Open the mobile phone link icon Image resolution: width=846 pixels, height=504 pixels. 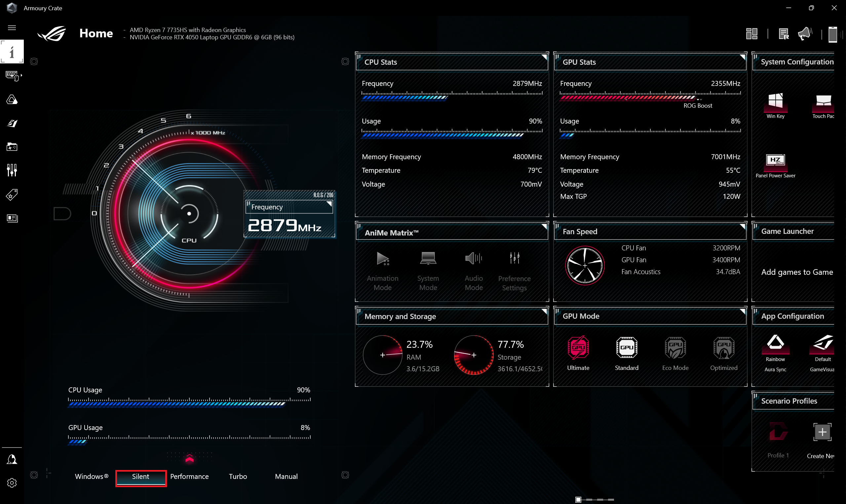(x=832, y=34)
